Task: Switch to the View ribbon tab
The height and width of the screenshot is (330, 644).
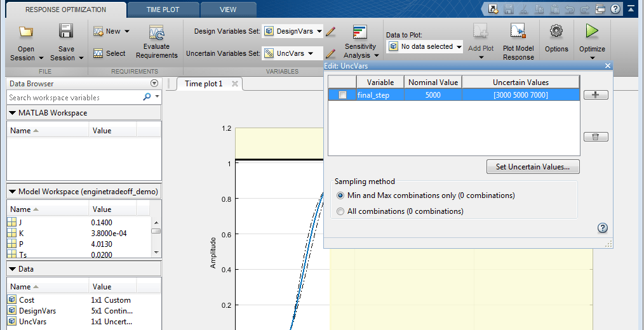Action: click(228, 10)
